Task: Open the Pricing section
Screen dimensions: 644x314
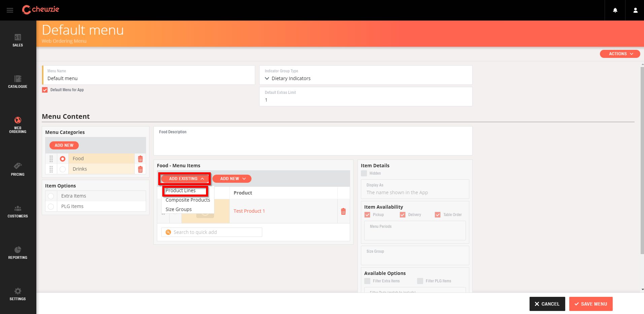Action: click(18, 169)
